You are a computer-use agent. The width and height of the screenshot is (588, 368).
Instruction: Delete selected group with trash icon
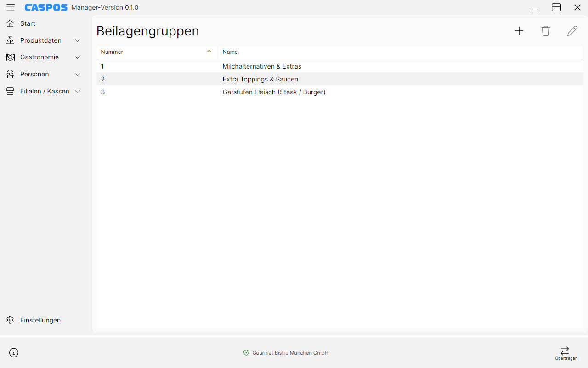546,31
